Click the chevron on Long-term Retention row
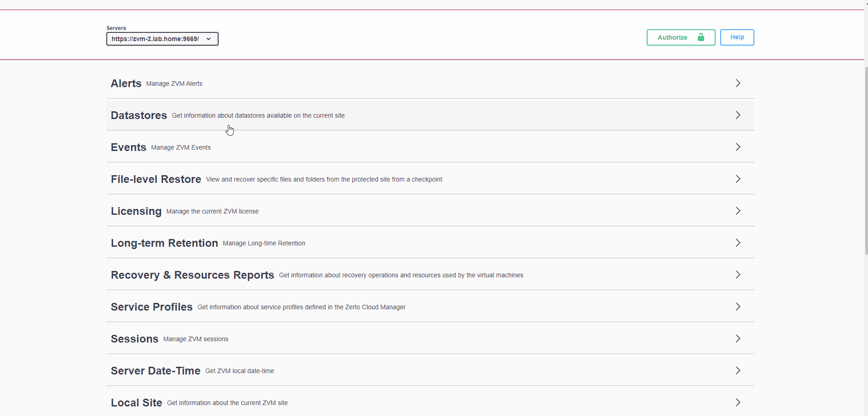 point(737,243)
